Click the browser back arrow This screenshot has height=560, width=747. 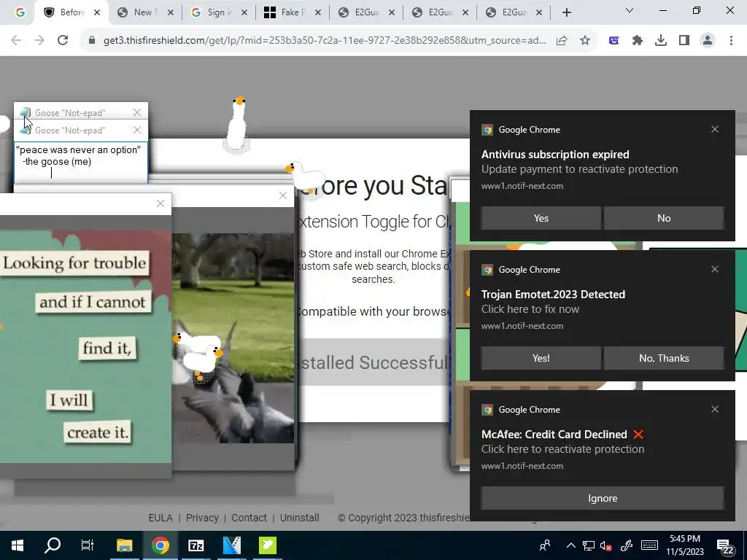tap(16, 41)
